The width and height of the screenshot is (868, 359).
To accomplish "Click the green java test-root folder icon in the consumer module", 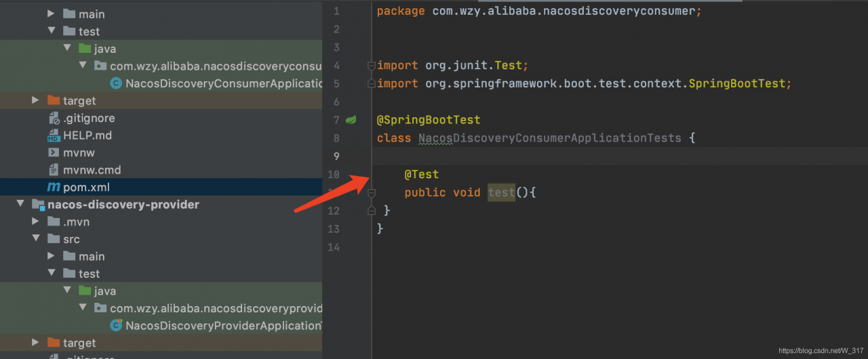I will [x=85, y=49].
